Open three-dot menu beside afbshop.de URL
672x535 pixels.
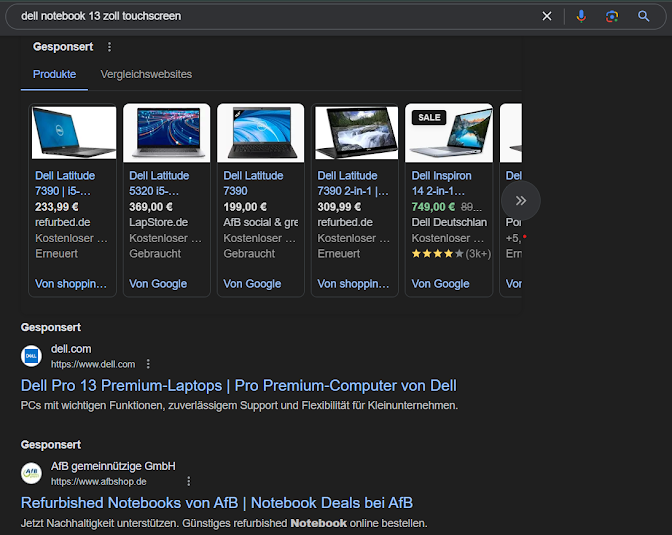click(x=189, y=481)
